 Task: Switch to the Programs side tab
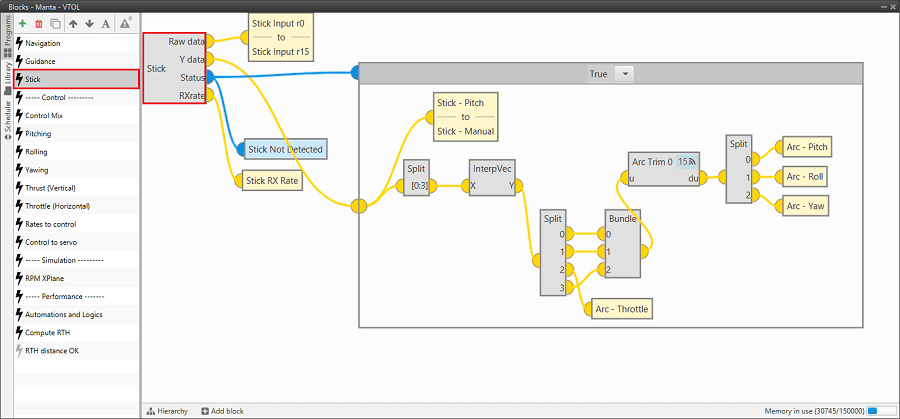pos(7,38)
